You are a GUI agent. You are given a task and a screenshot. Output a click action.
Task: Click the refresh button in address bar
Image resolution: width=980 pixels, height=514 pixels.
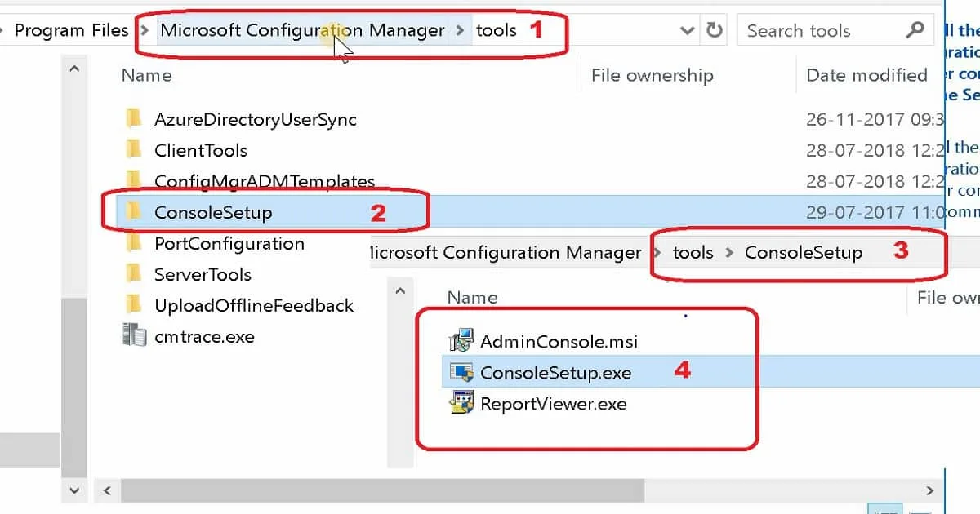pyautogui.click(x=715, y=31)
